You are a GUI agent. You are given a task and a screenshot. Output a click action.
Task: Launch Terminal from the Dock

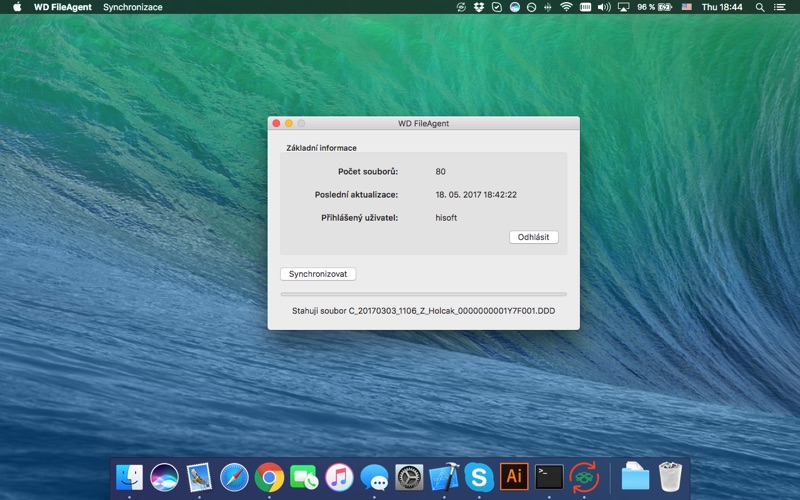coord(549,477)
